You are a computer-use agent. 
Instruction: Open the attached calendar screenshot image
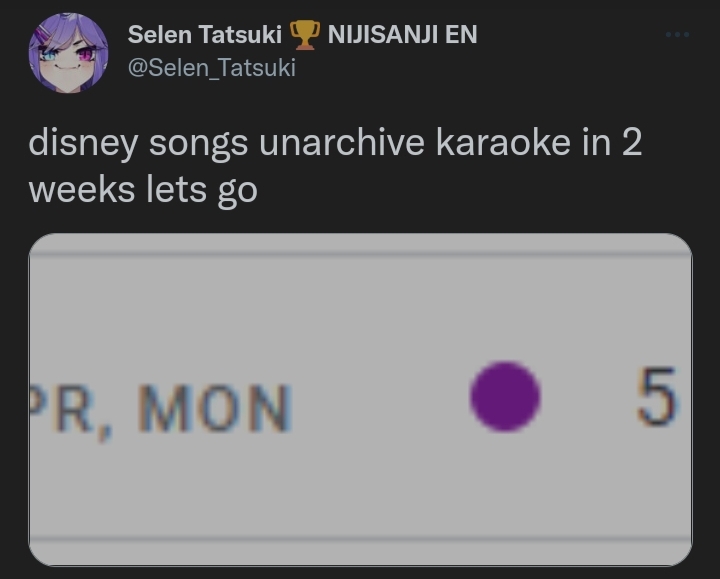click(360, 399)
